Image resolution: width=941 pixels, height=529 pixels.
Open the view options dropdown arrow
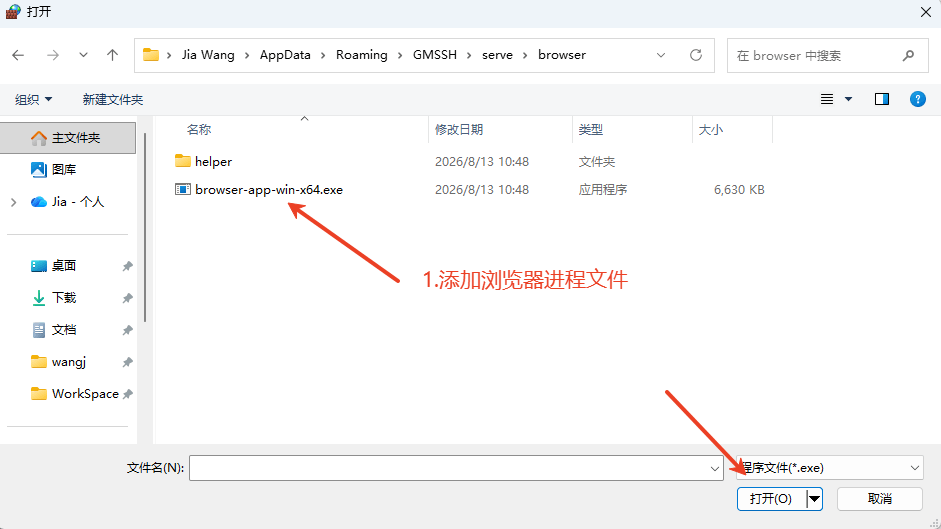coord(849,99)
